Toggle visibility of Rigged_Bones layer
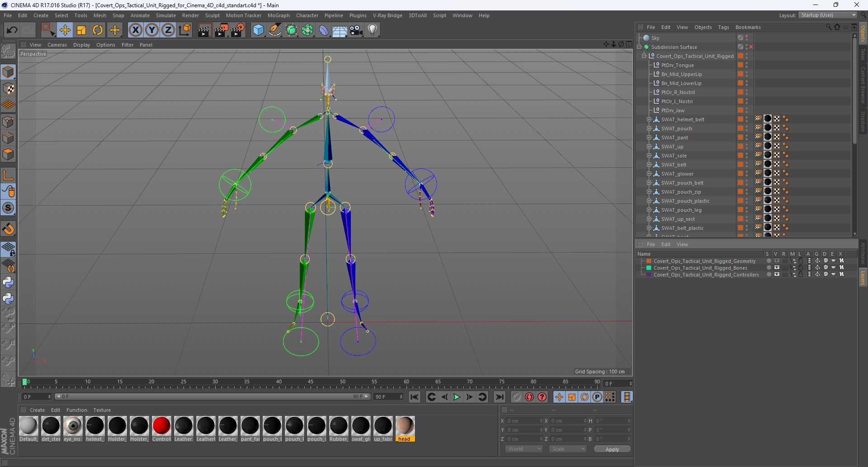868x467 pixels. [x=777, y=268]
